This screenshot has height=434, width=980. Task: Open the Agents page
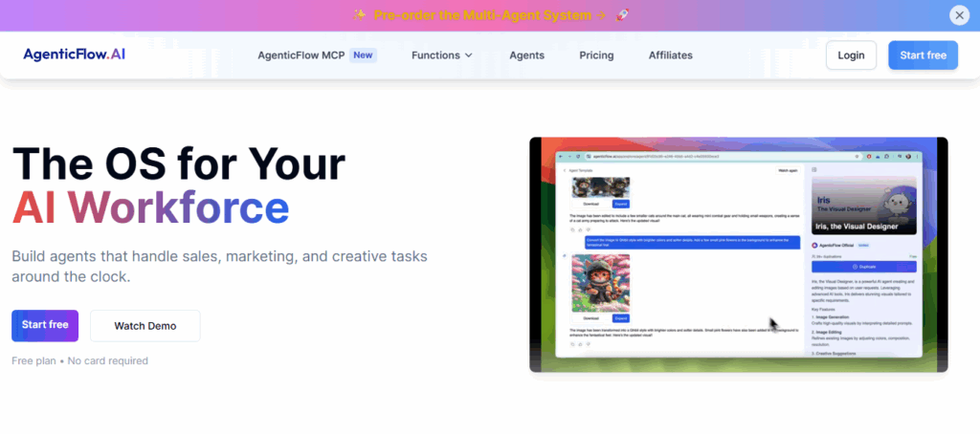click(x=527, y=54)
